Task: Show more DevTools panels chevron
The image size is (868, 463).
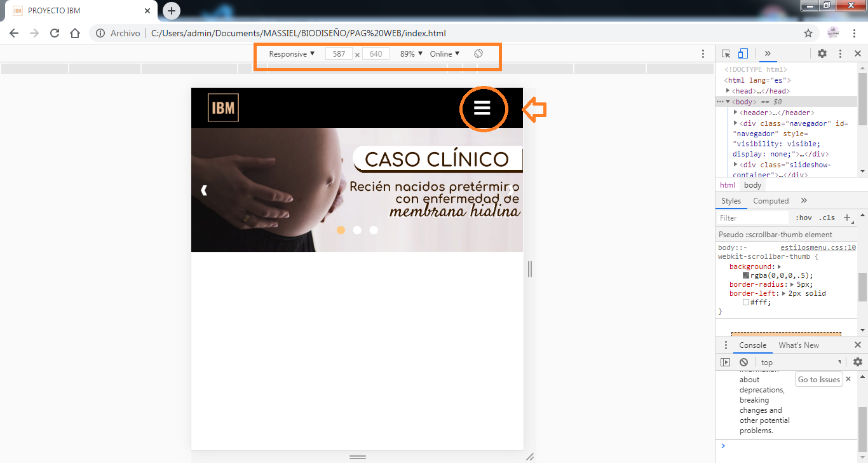Action: 767,54
